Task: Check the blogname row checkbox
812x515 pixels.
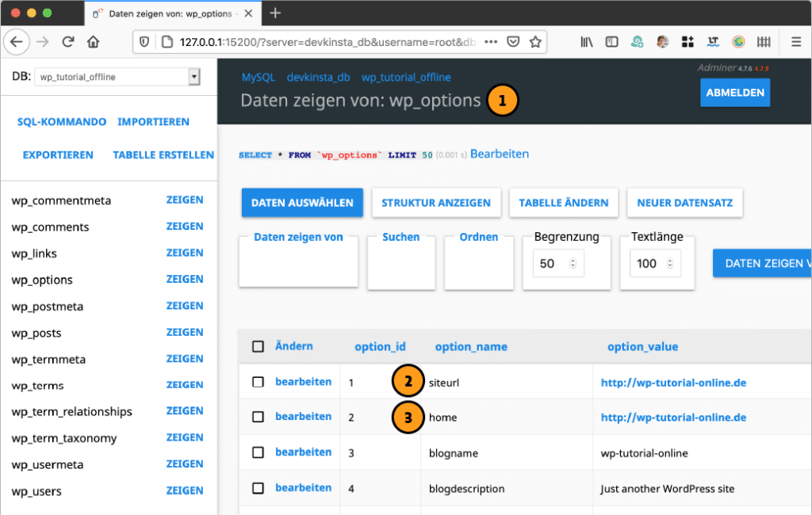Action: click(258, 452)
